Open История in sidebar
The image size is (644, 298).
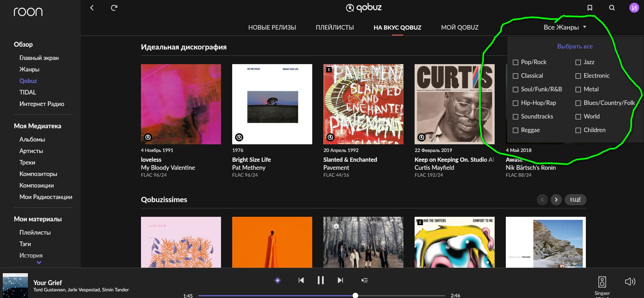pyautogui.click(x=31, y=255)
